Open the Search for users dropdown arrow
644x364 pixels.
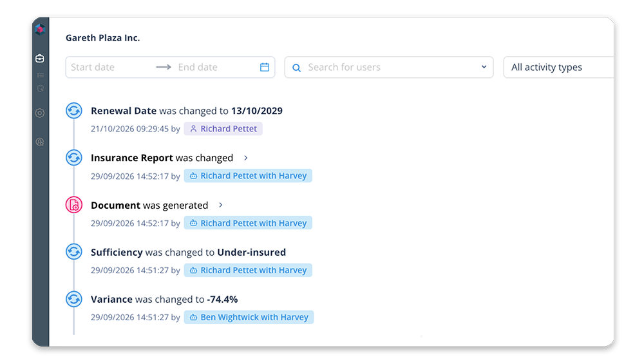point(484,67)
